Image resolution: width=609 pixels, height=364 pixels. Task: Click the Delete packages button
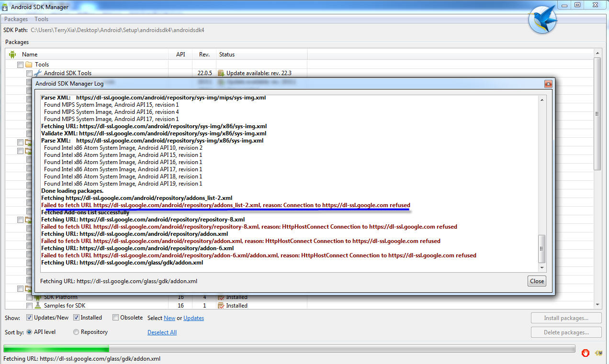click(x=566, y=332)
